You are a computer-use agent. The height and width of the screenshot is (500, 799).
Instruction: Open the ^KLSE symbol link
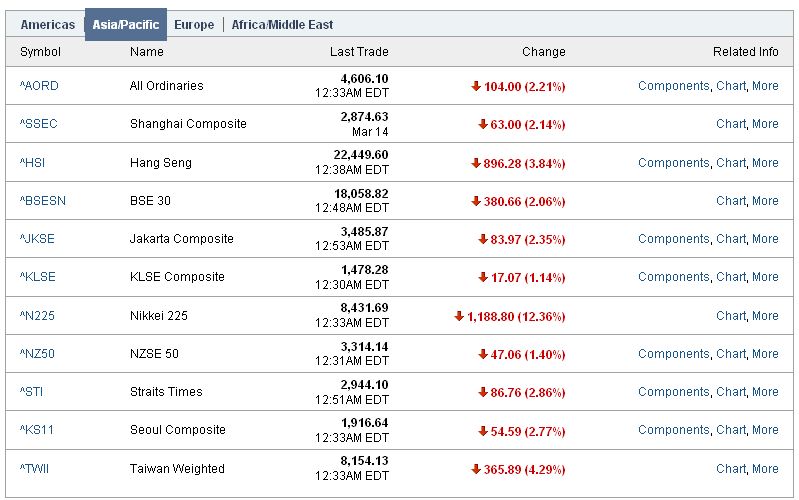point(38,277)
